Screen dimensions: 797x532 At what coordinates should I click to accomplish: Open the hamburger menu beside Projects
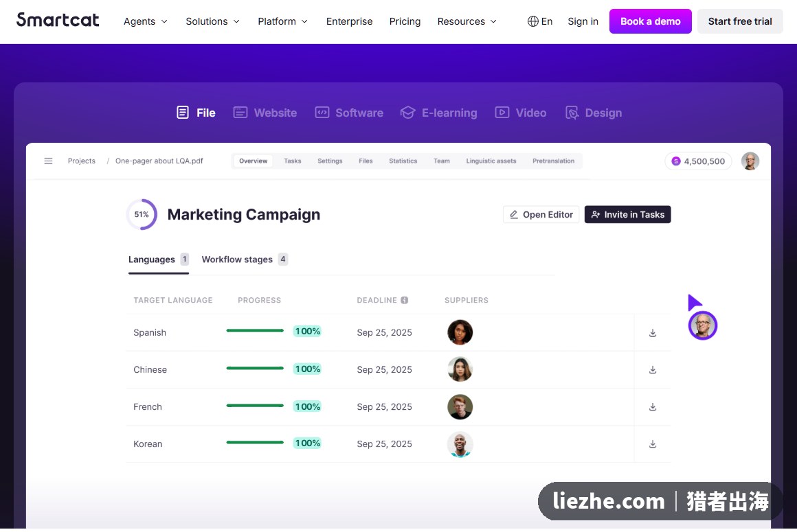(48, 161)
